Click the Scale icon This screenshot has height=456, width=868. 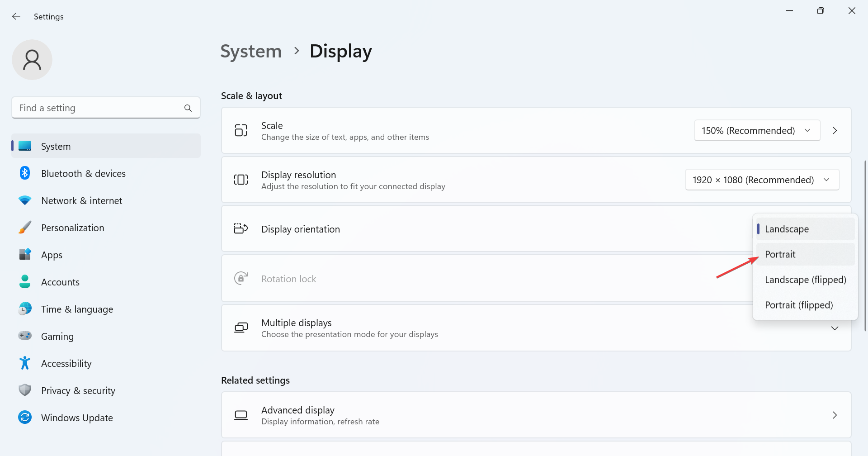pyautogui.click(x=241, y=130)
